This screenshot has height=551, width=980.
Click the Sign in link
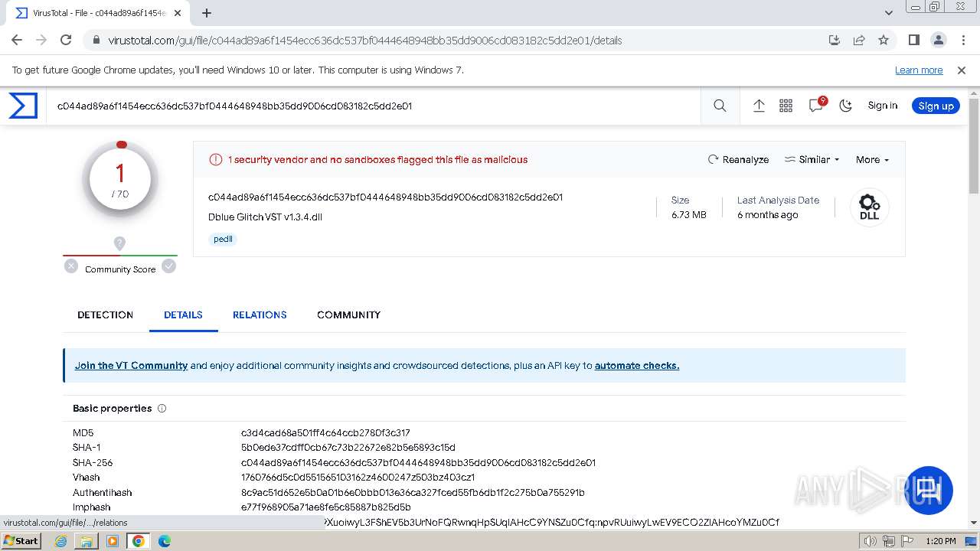pyautogui.click(x=882, y=106)
